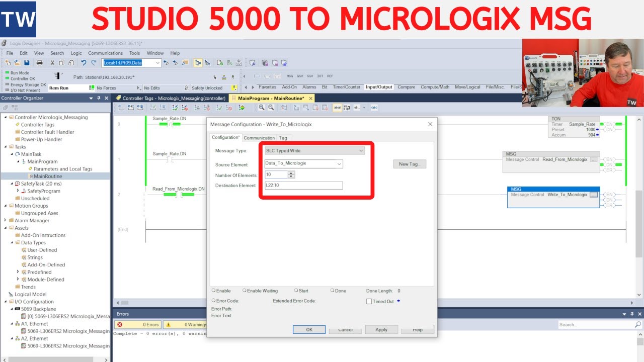Click the green arrow rung toolbar icon
The image size is (644, 362).
coord(242,107)
